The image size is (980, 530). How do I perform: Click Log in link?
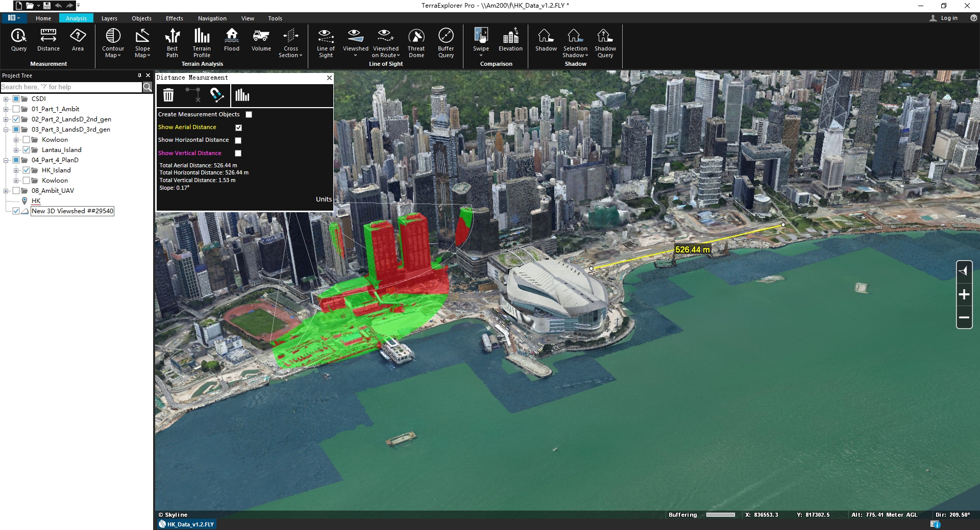click(x=948, y=18)
